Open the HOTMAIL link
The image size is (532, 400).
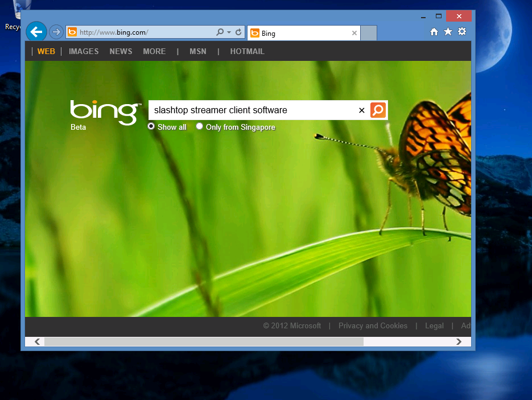click(247, 51)
